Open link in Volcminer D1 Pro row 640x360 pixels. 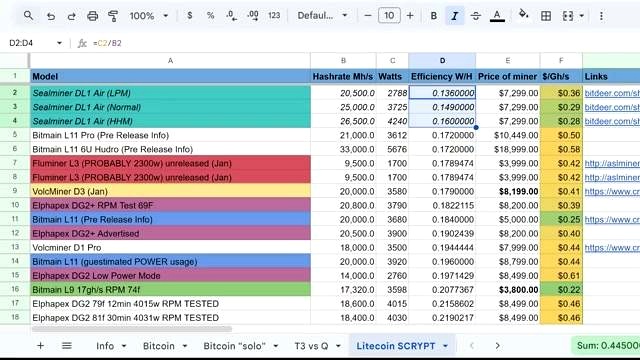click(612, 247)
